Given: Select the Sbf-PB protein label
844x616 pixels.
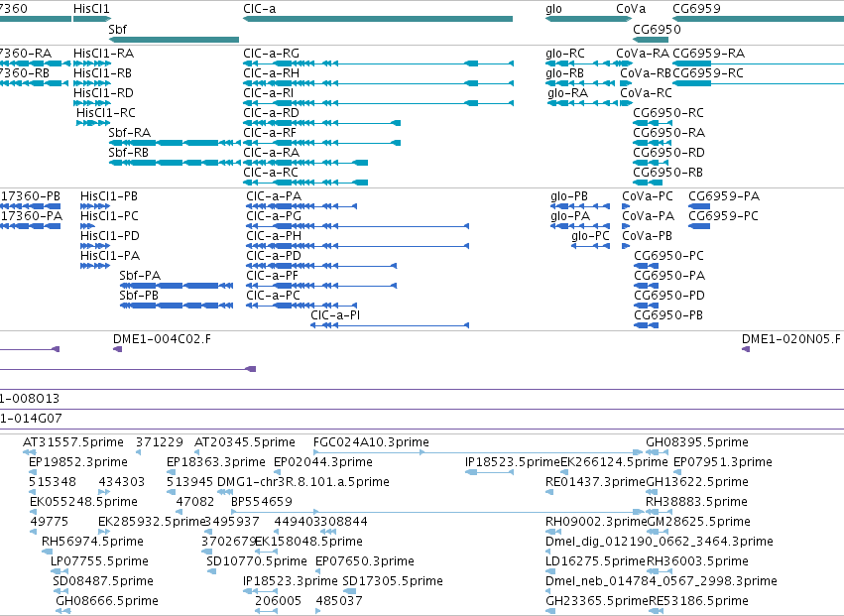Looking at the screenshot, I should [x=138, y=295].
